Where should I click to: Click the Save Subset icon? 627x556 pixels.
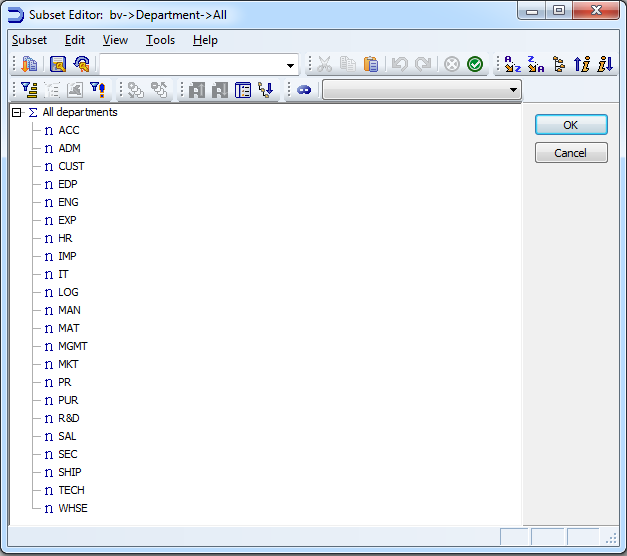point(58,64)
